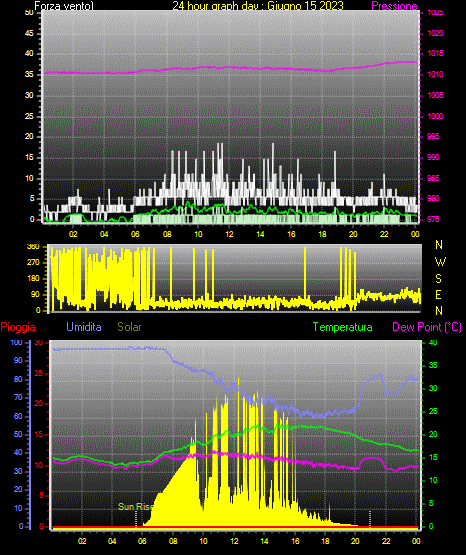The height and width of the screenshot is (555, 466).
Task: Click '40' on the green temperature axis
Action: point(433,343)
